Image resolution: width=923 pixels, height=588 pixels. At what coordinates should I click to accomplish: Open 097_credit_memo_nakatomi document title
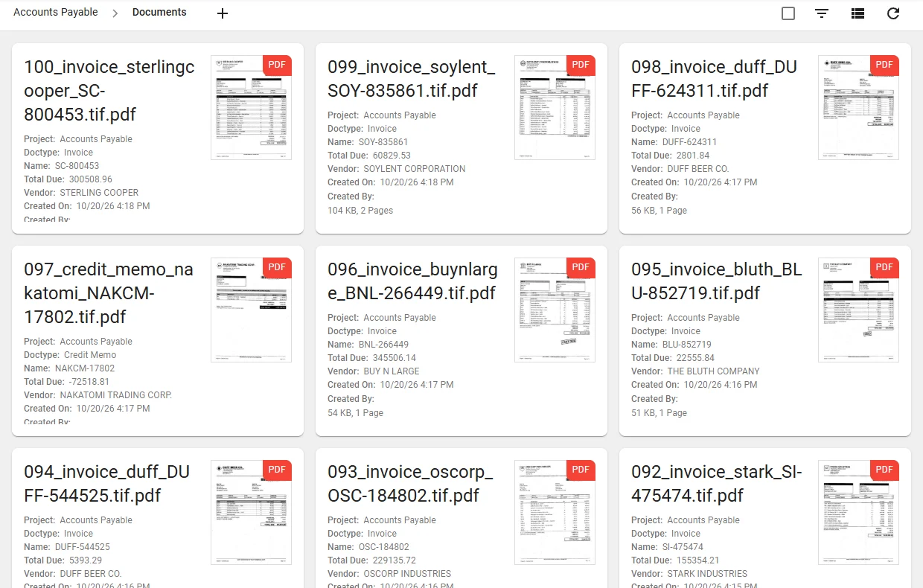(x=109, y=293)
